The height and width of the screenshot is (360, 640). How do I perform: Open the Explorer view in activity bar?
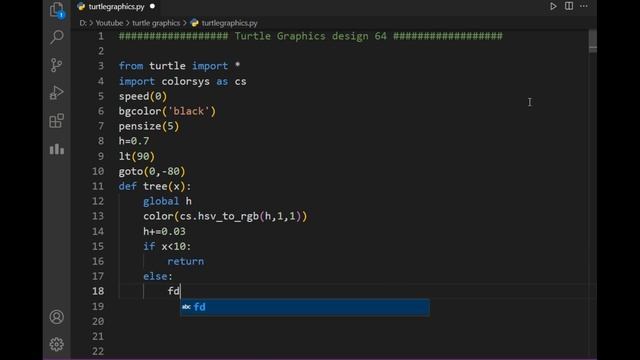[x=56, y=9]
